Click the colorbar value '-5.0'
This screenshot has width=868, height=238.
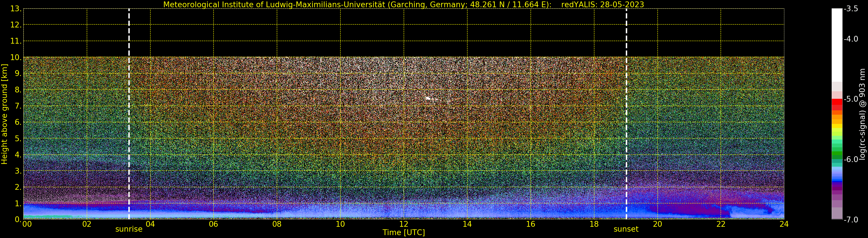coord(851,99)
